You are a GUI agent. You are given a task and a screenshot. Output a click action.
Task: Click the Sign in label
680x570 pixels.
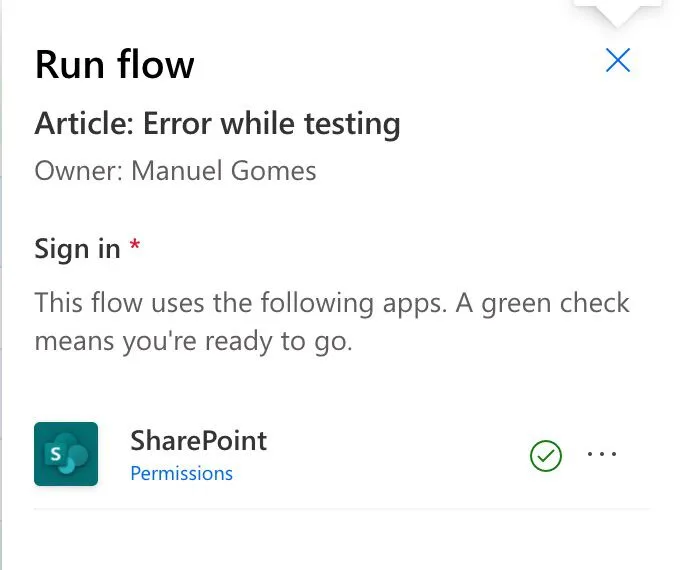77,248
